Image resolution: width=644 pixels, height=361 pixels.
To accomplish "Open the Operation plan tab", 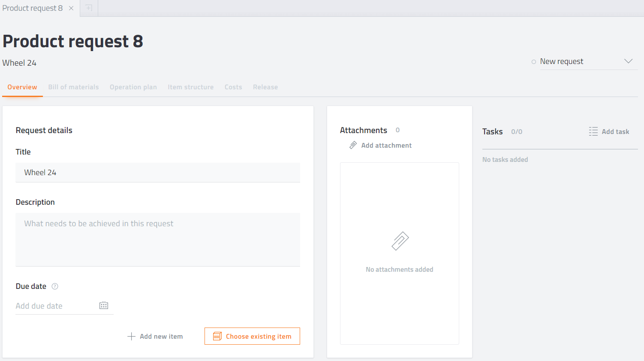I will pos(133,87).
